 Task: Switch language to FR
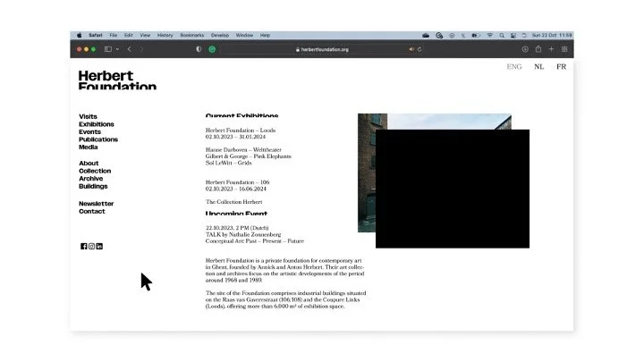point(562,66)
